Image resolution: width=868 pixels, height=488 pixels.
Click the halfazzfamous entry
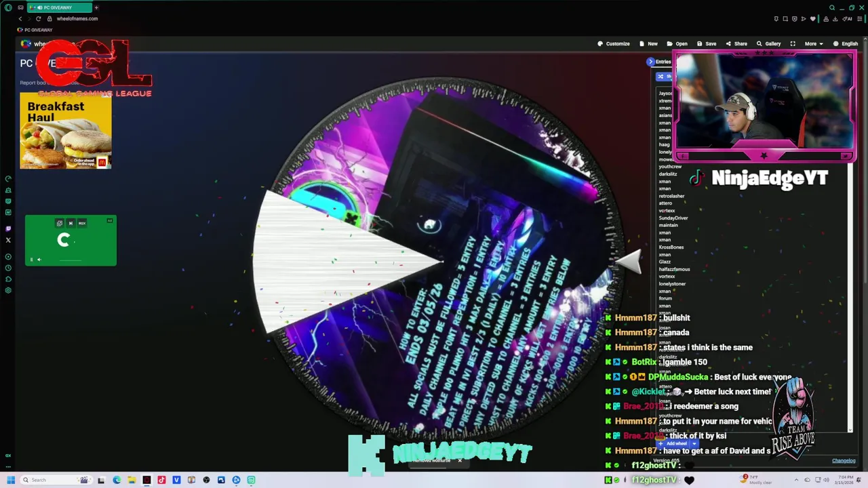[674, 269]
